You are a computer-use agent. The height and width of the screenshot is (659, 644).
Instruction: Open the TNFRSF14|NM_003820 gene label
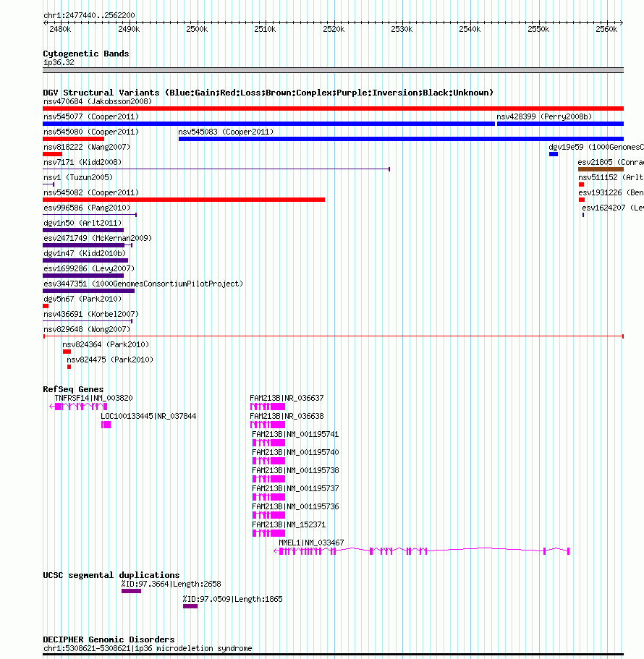pyautogui.click(x=93, y=398)
